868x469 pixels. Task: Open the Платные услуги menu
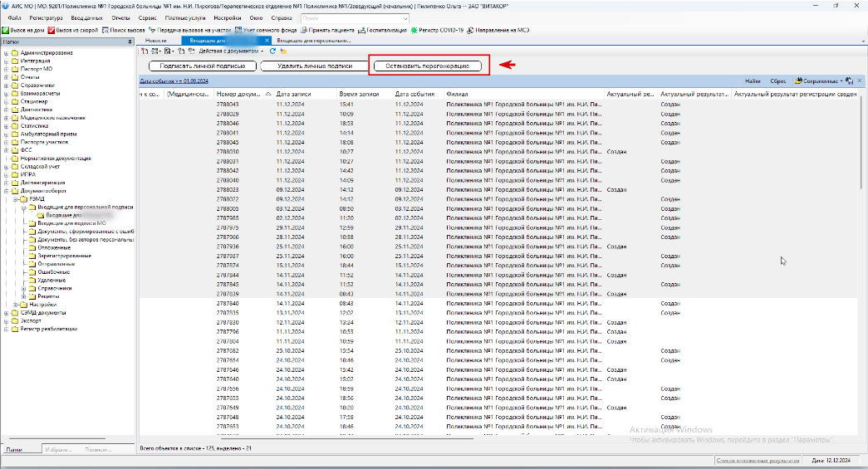click(x=185, y=18)
